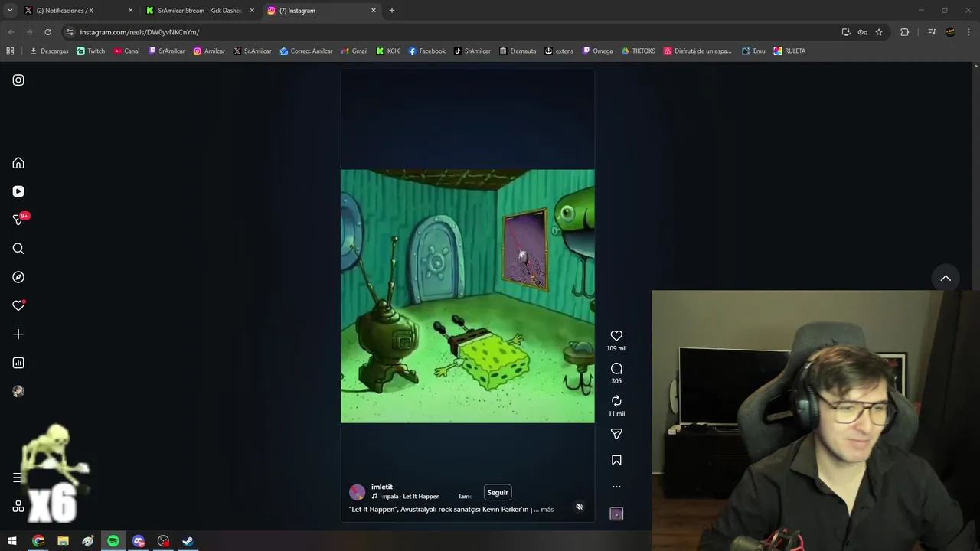Open the Explore compass icon
The width and height of the screenshot is (980, 551).
[x=18, y=277]
